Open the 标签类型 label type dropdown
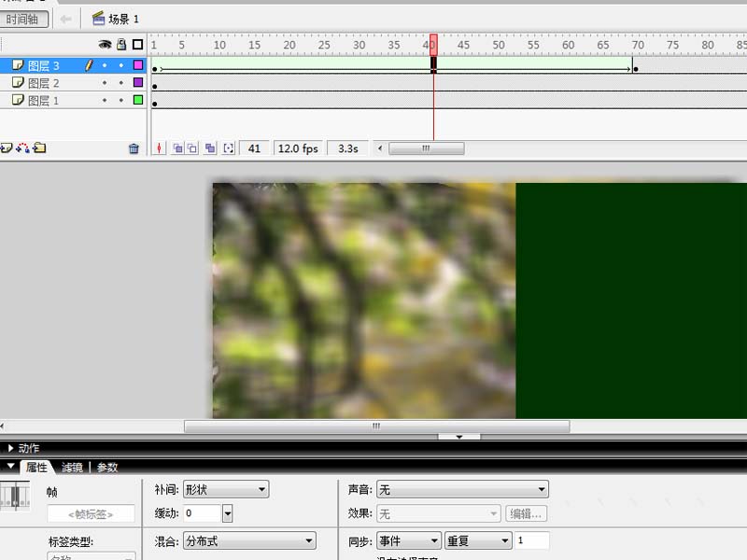The width and height of the screenshot is (747, 560). [x=91, y=556]
